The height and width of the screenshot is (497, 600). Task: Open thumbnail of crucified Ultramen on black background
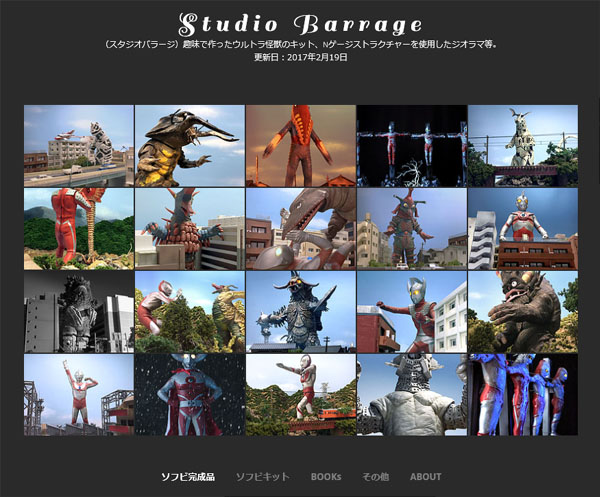[x=412, y=146]
